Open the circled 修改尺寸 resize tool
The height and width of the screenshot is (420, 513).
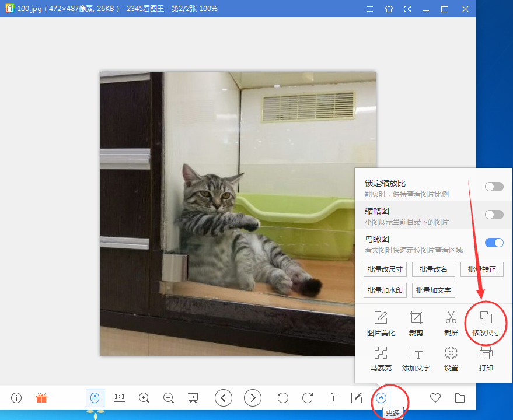[486, 323]
